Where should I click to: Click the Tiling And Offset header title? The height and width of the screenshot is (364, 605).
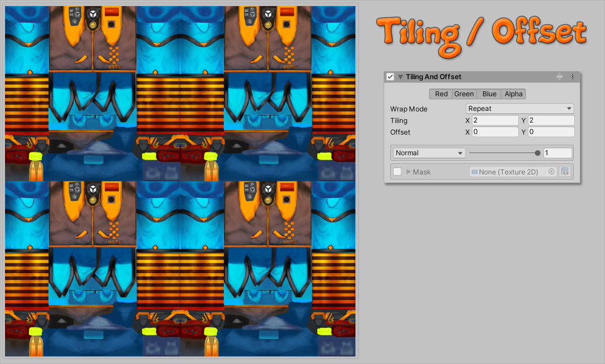[x=434, y=77]
